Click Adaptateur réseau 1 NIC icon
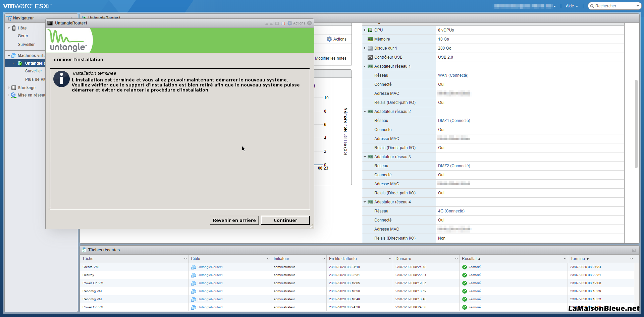The width and height of the screenshot is (644, 317). coord(370,66)
